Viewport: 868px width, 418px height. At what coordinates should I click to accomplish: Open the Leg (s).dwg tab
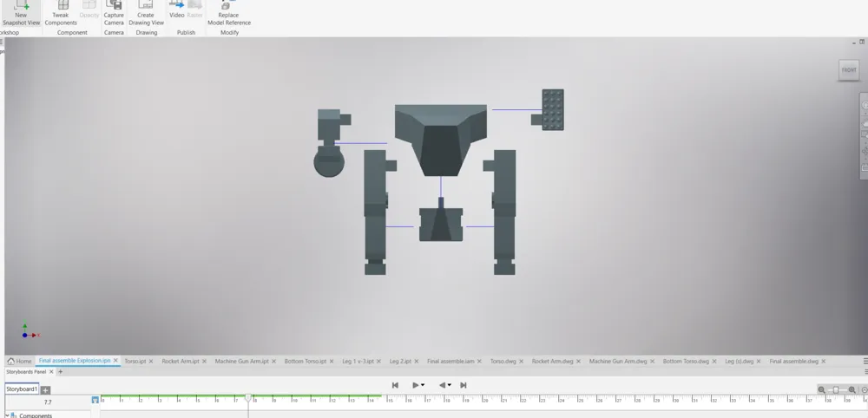pyautogui.click(x=739, y=361)
